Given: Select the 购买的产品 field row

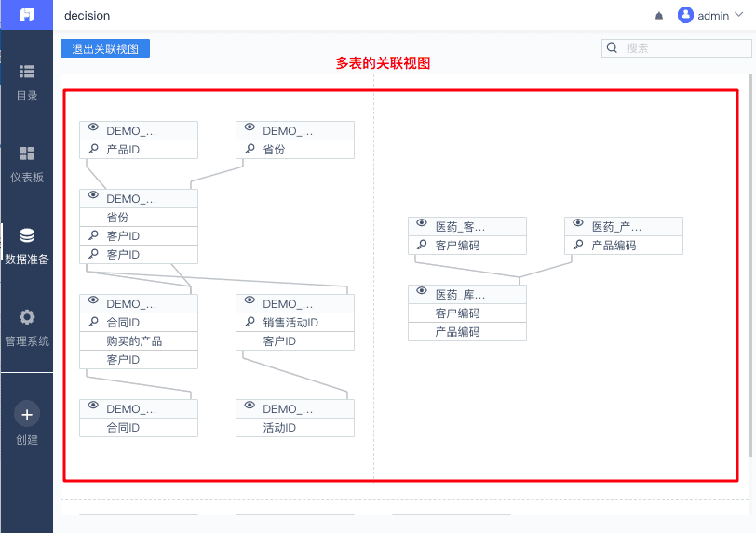Looking at the screenshot, I should (139, 341).
